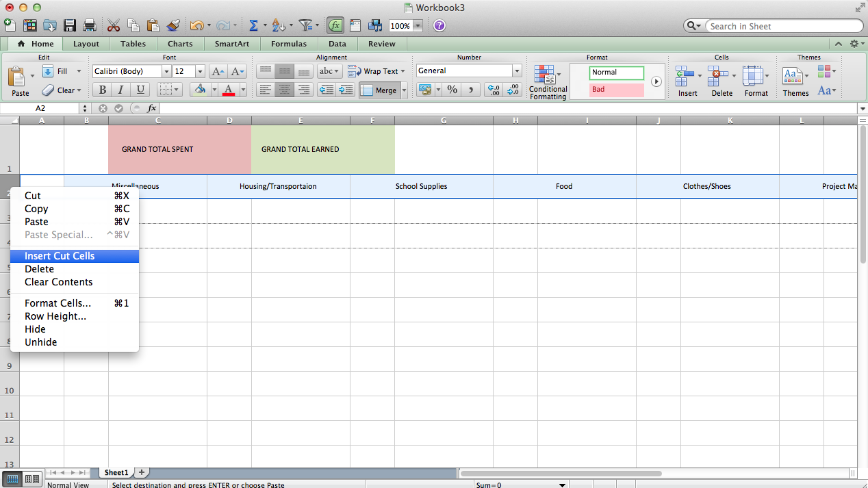The height and width of the screenshot is (488, 868).
Task: Switch to the Layout ribbon tab
Action: (x=86, y=44)
